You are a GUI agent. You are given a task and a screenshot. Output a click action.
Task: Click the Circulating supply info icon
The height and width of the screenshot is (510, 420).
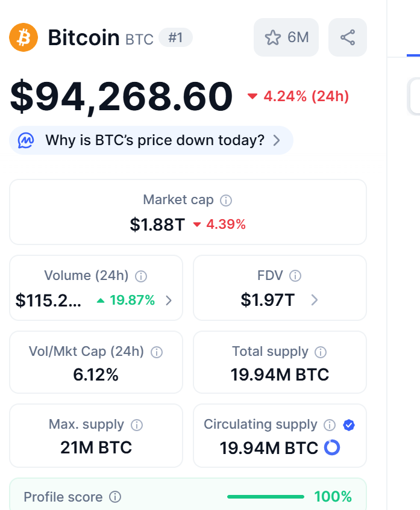coord(330,425)
